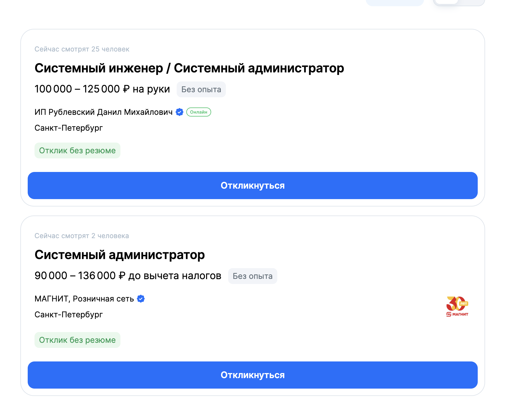Click Без опыта tag beside 100 000 – 125 000 ₽
532x405 pixels.
click(201, 89)
